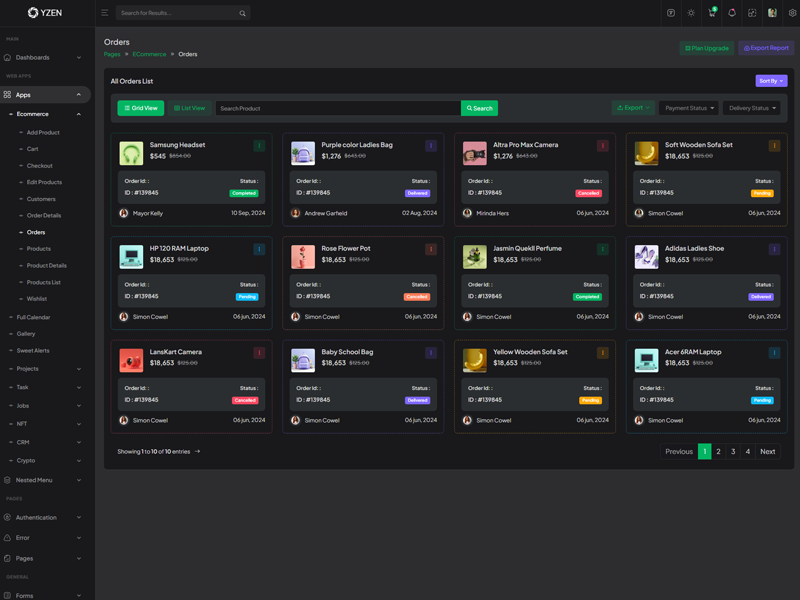Open the settings gear icon

point(792,13)
